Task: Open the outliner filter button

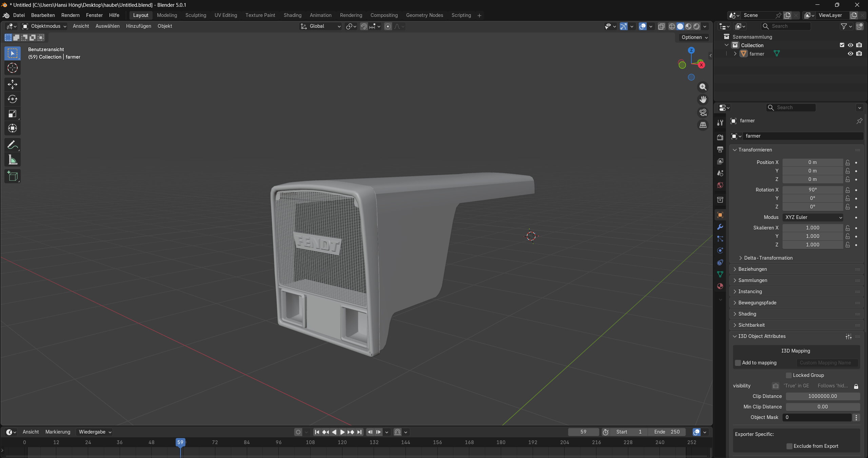Action: (x=846, y=26)
